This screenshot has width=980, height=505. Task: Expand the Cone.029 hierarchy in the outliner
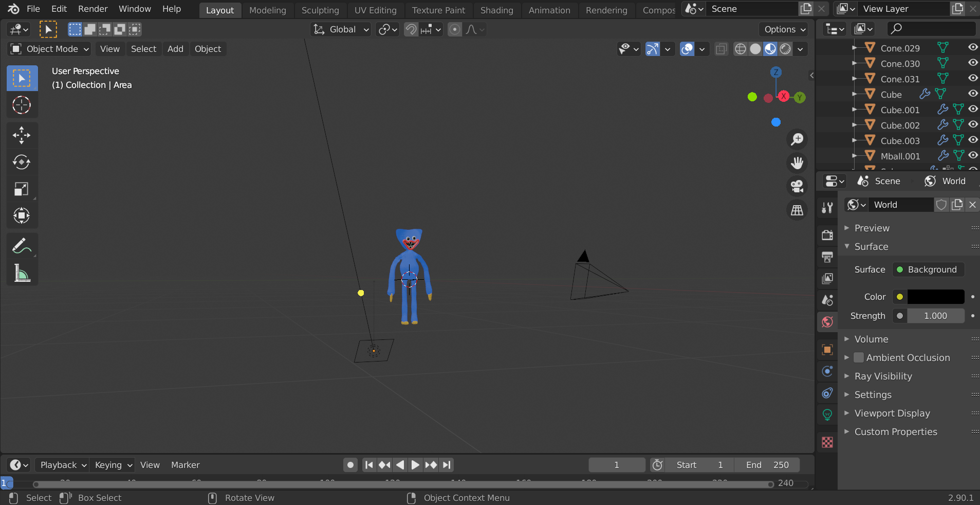click(854, 47)
